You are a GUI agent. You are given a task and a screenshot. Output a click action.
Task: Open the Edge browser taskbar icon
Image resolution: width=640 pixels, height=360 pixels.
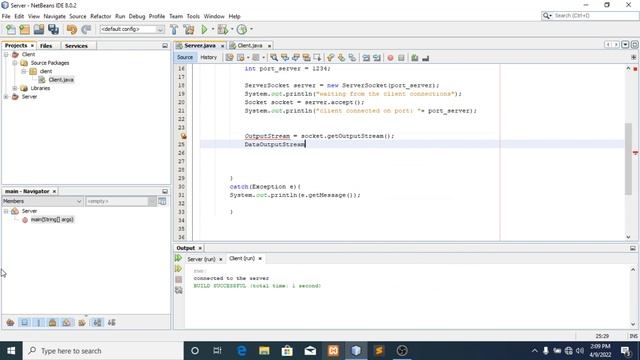[x=241, y=351]
